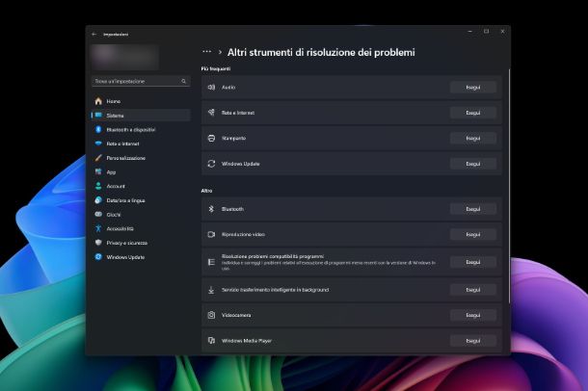The width and height of the screenshot is (588, 391).
Task: Click the Windows Update refresh arrows icon in list
Action: (211, 164)
